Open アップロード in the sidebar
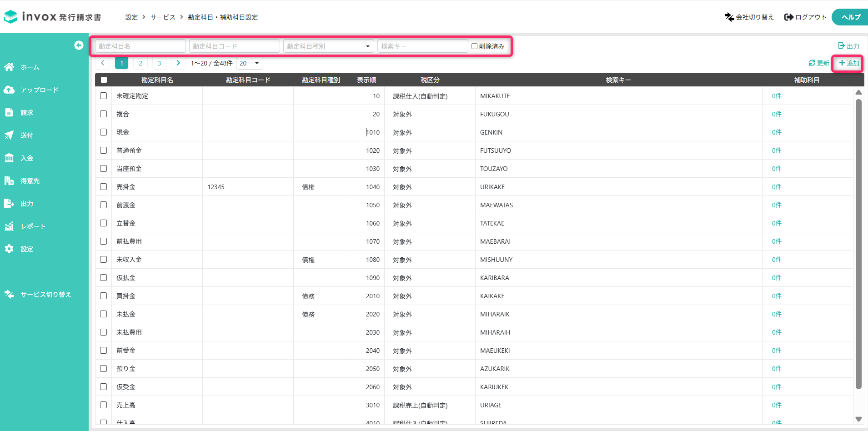This screenshot has height=431, width=868. [x=31, y=90]
